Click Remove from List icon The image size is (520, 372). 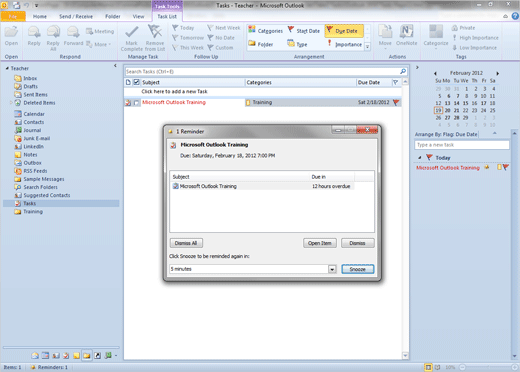point(155,31)
